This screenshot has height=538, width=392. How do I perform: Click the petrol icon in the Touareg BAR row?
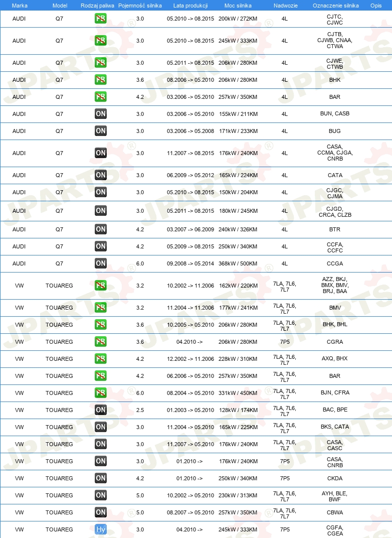coord(100,376)
